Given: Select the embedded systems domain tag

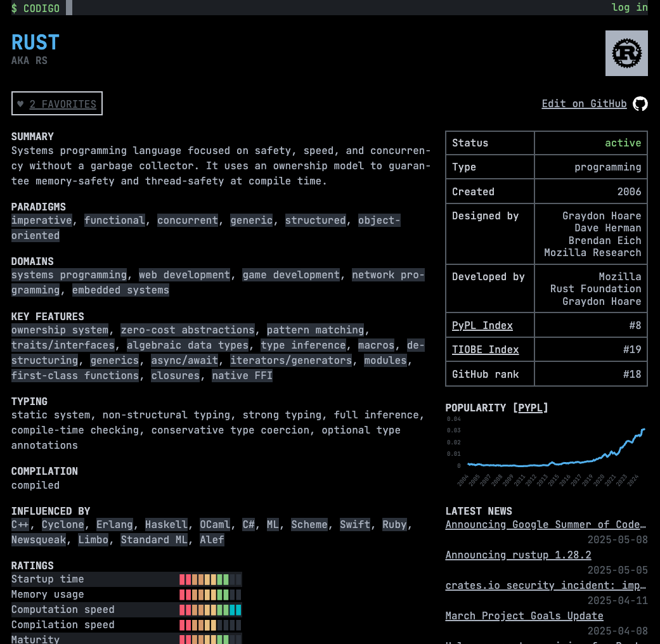Looking at the screenshot, I should (x=121, y=290).
